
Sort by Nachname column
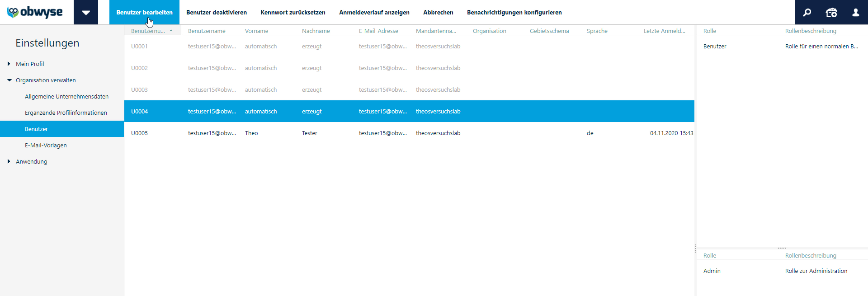pyautogui.click(x=316, y=31)
